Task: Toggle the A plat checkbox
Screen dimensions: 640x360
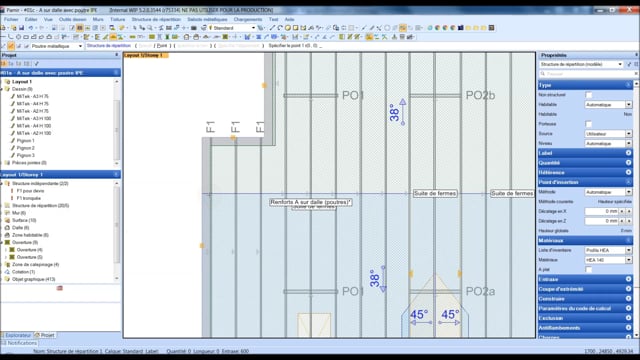Action: pyautogui.click(x=589, y=269)
